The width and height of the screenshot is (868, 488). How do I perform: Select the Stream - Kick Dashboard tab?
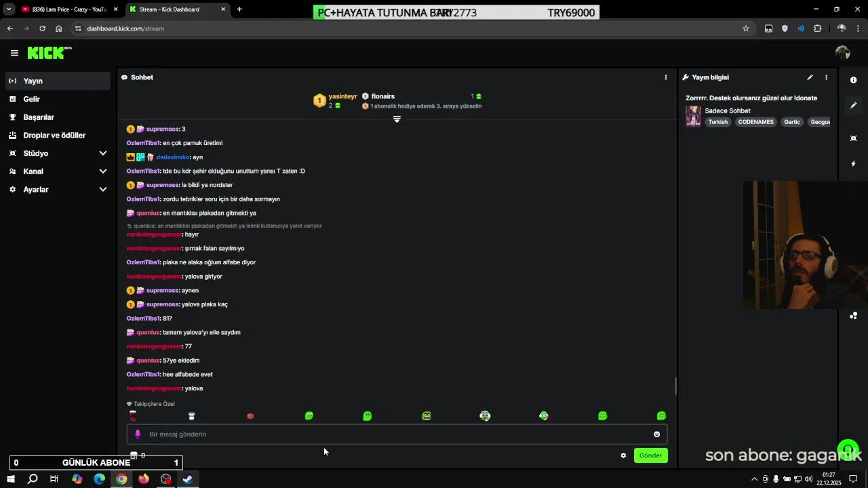178,9
